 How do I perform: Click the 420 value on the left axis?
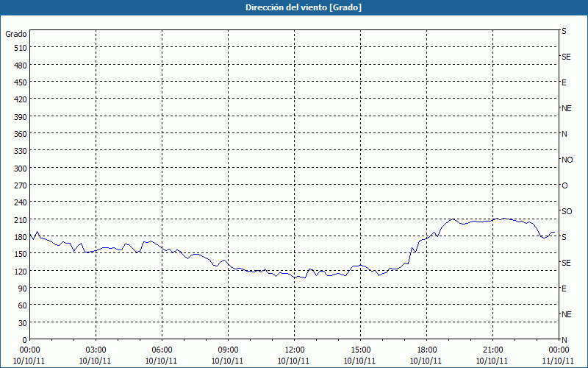21,99
